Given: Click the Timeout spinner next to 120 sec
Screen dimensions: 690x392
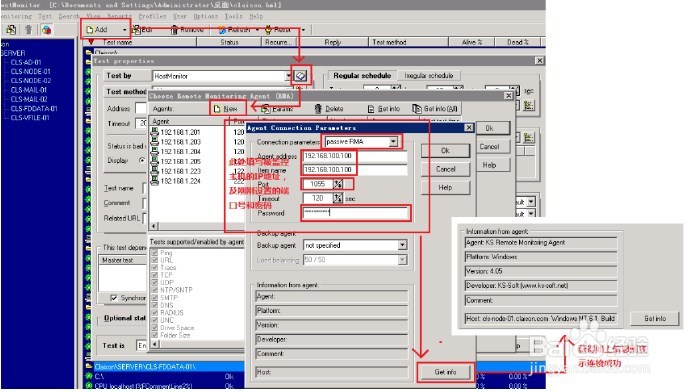Looking at the screenshot, I should tap(338, 198).
